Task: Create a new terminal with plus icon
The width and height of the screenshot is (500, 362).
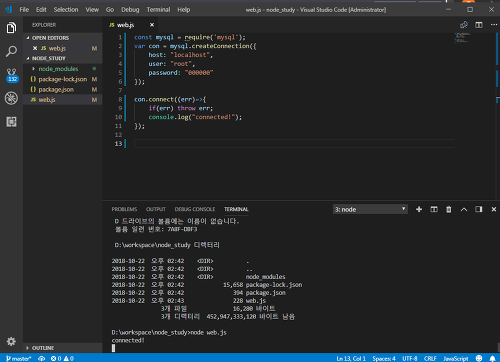Action: (x=419, y=209)
